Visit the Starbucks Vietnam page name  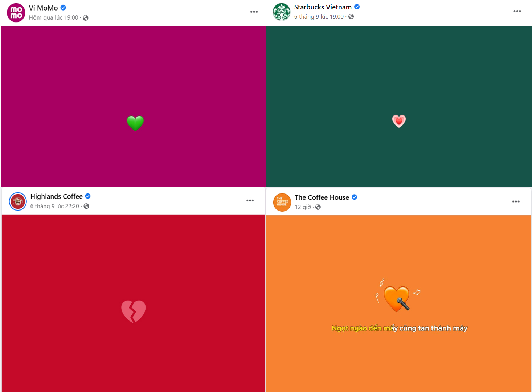point(323,7)
